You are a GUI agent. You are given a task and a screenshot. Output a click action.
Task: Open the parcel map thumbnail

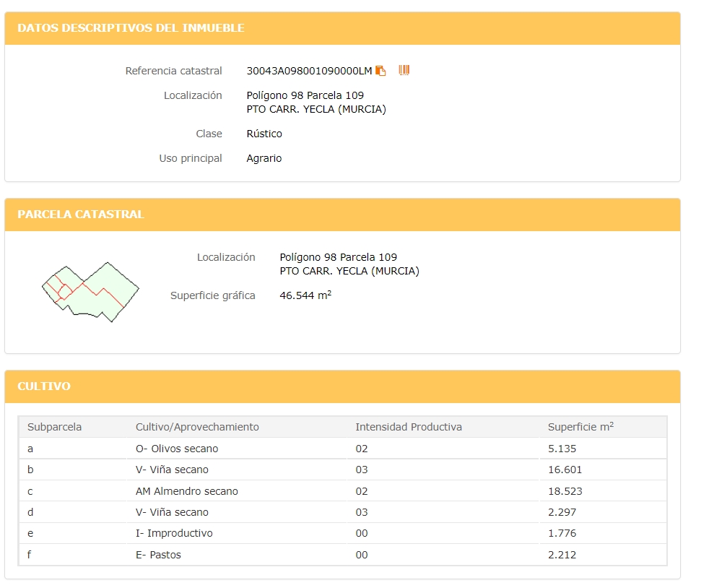coord(90,292)
